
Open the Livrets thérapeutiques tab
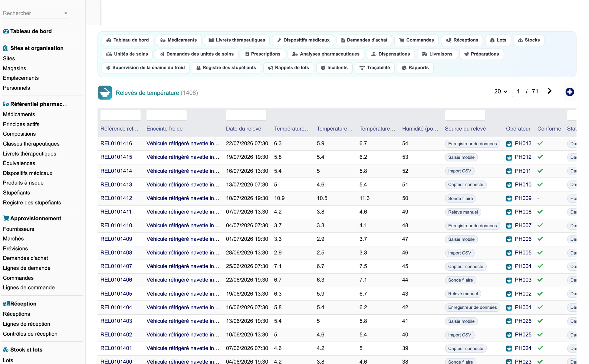[x=237, y=40]
